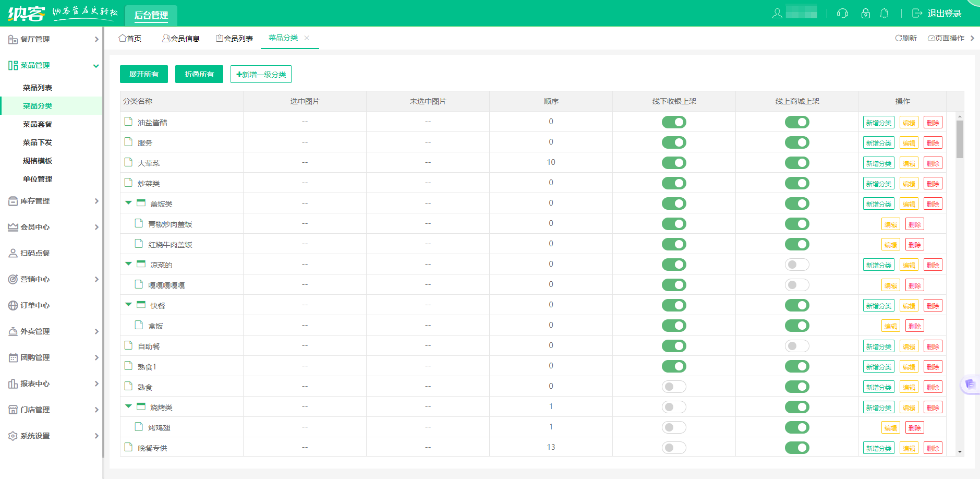
Task: Collapse the 烧烤类 category row
Action: click(x=128, y=406)
